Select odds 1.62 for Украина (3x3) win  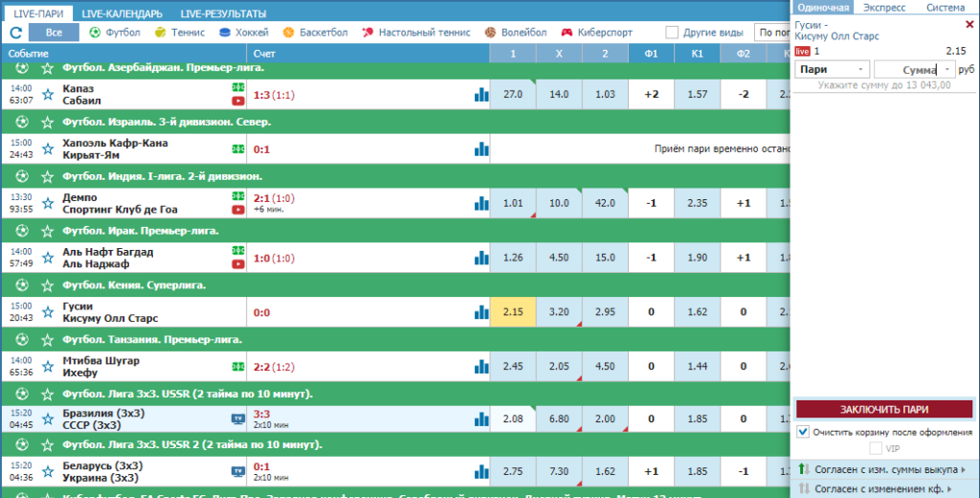(605, 472)
